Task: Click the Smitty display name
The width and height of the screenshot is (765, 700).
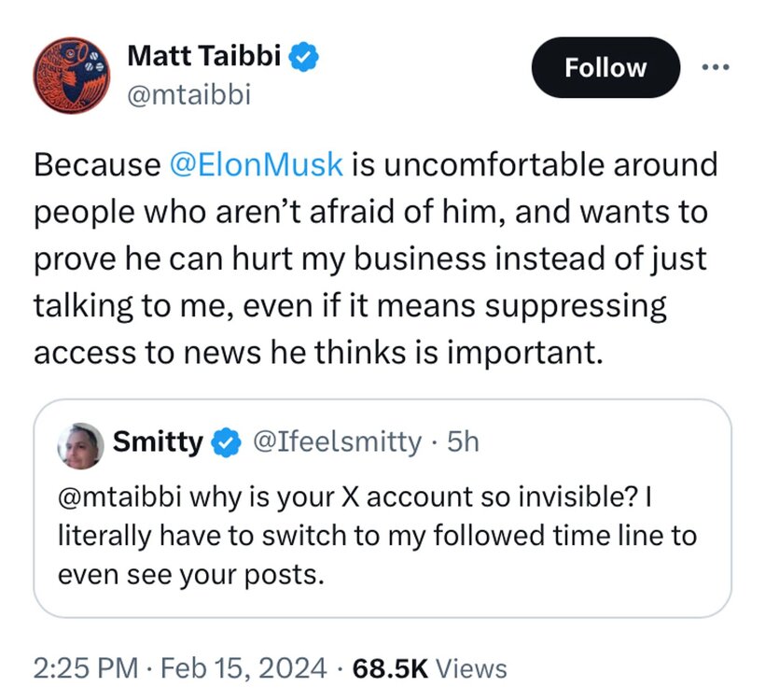Action: 157,441
